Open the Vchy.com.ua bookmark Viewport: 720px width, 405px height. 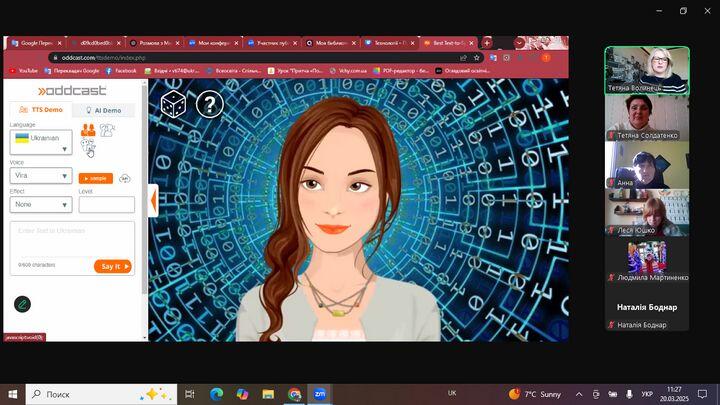[x=349, y=71]
